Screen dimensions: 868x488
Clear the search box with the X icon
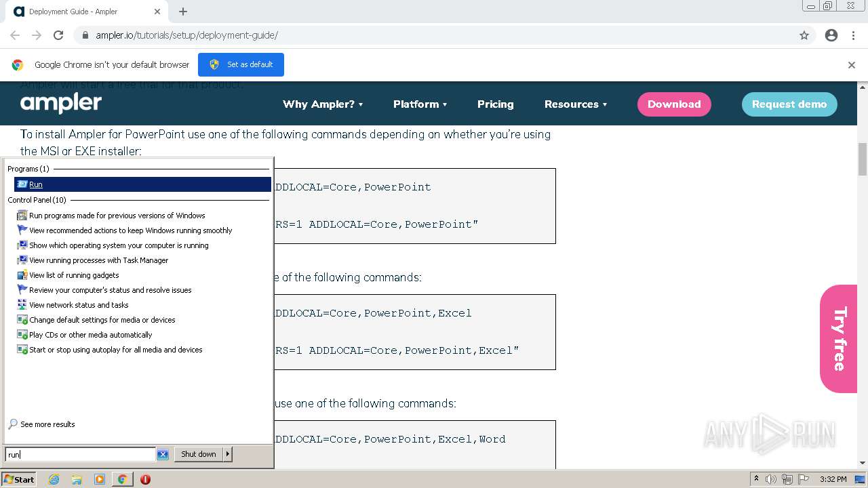[x=163, y=455]
